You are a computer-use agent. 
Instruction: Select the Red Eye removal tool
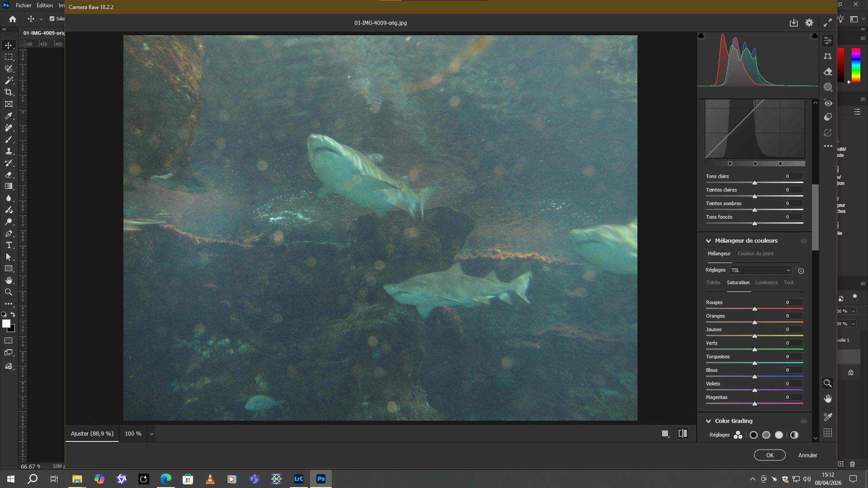pyautogui.click(x=828, y=103)
